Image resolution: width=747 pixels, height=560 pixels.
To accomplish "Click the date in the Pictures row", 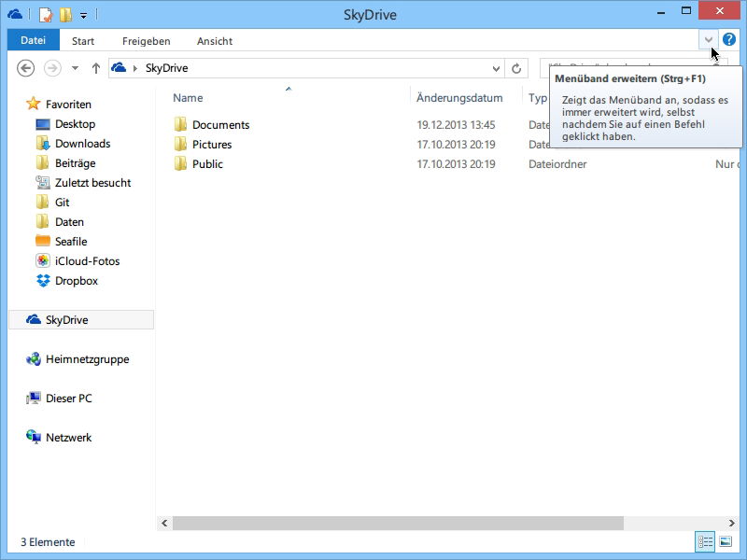I will coord(456,145).
